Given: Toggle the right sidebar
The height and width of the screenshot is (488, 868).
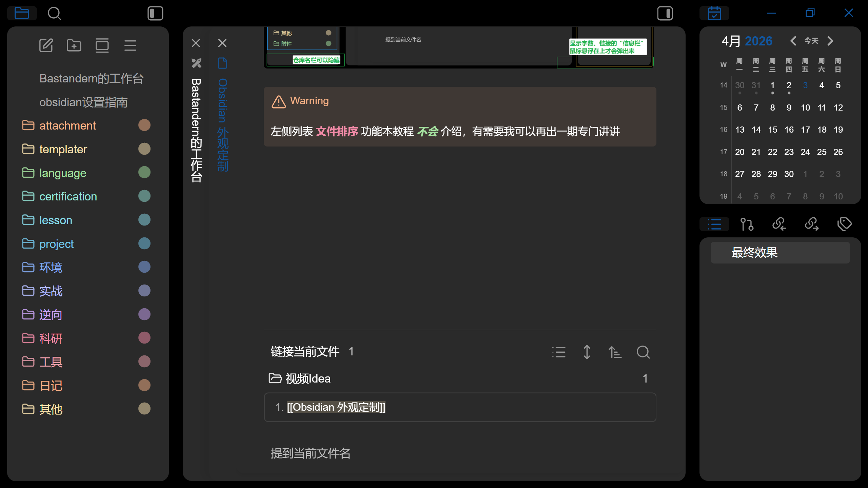Looking at the screenshot, I should (x=665, y=14).
